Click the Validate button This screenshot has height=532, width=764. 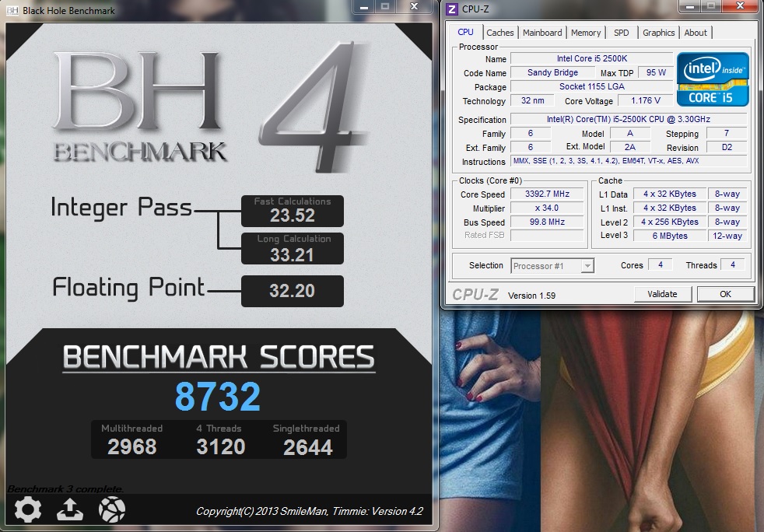pos(662,294)
